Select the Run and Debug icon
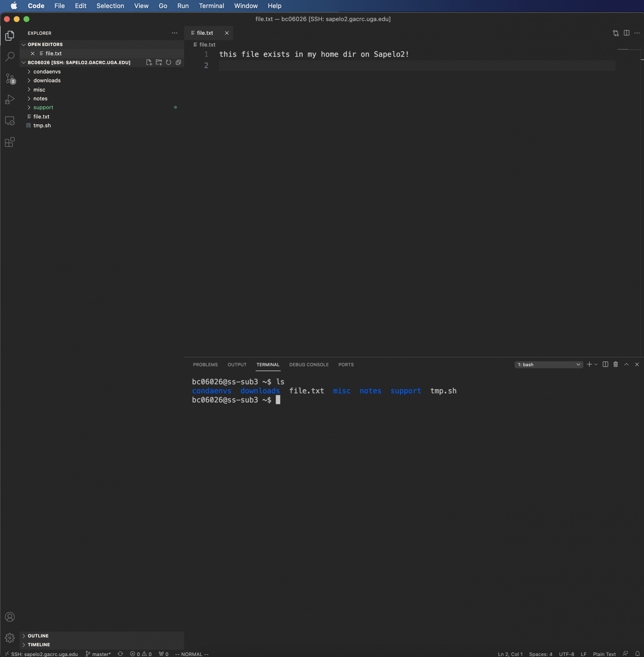644x657 pixels. (10, 99)
